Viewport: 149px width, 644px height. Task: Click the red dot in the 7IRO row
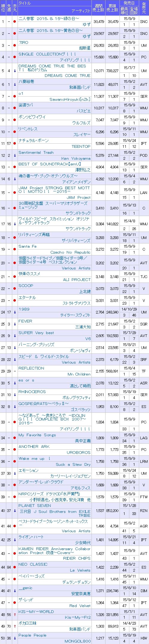[x=15, y=45]
